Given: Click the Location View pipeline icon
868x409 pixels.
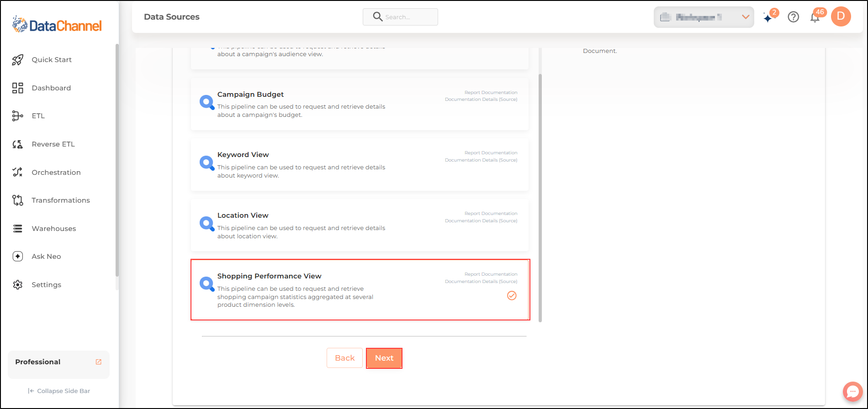Looking at the screenshot, I should coord(207,224).
